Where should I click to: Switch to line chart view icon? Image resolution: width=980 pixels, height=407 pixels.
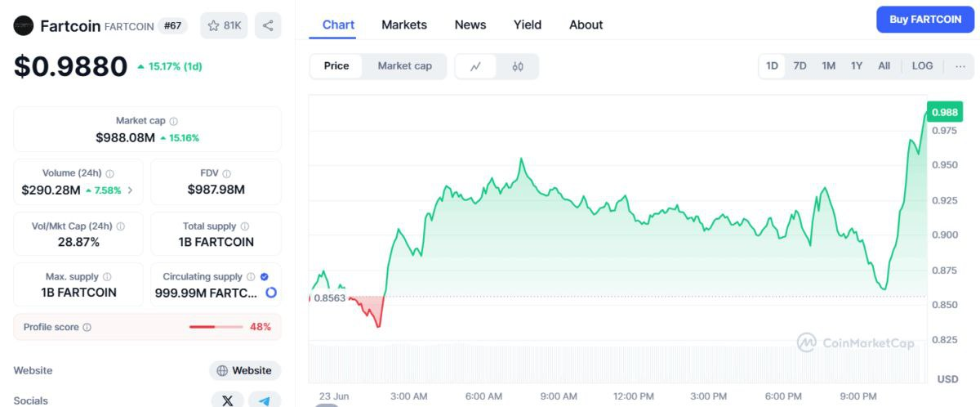click(x=475, y=66)
